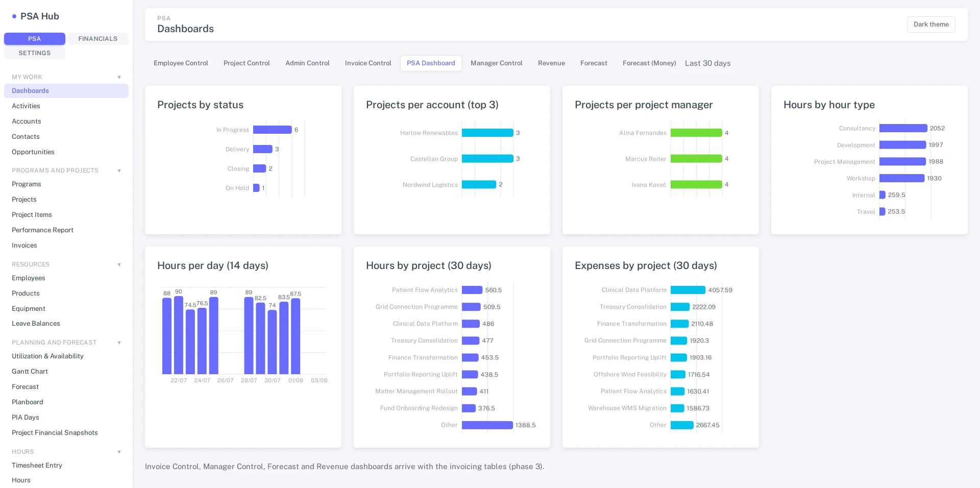Open Planboard in the sidebar
Image resolution: width=980 pixels, height=488 pixels.
click(x=66, y=402)
